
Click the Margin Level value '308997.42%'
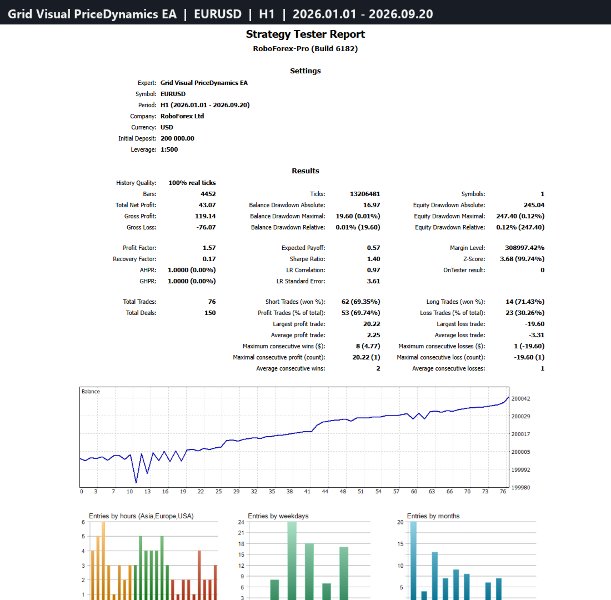tap(524, 248)
